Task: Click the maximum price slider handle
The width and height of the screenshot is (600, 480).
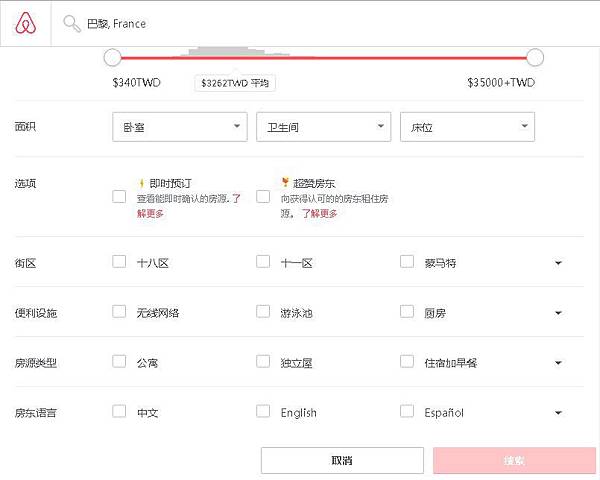Action: [x=535, y=58]
